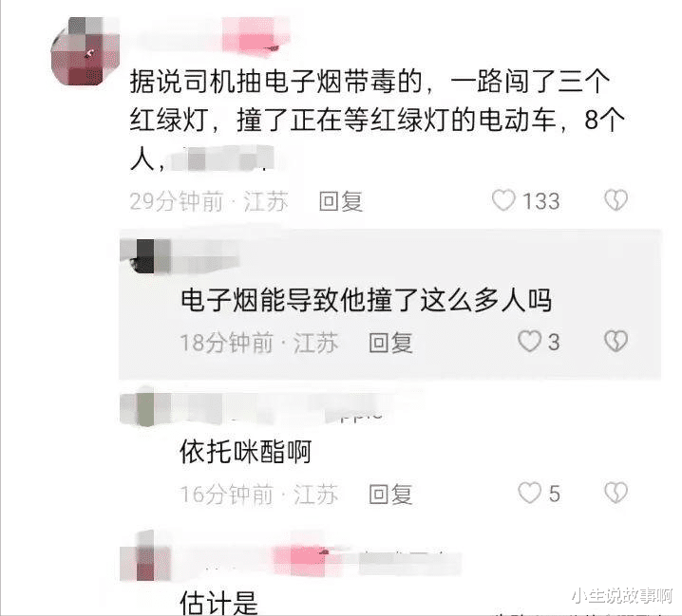Image resolution: width=682 pixels, height=616 pixels.
Task: Like the 电子烟能导致 reply with 3 likes
Action: [529, 342]
